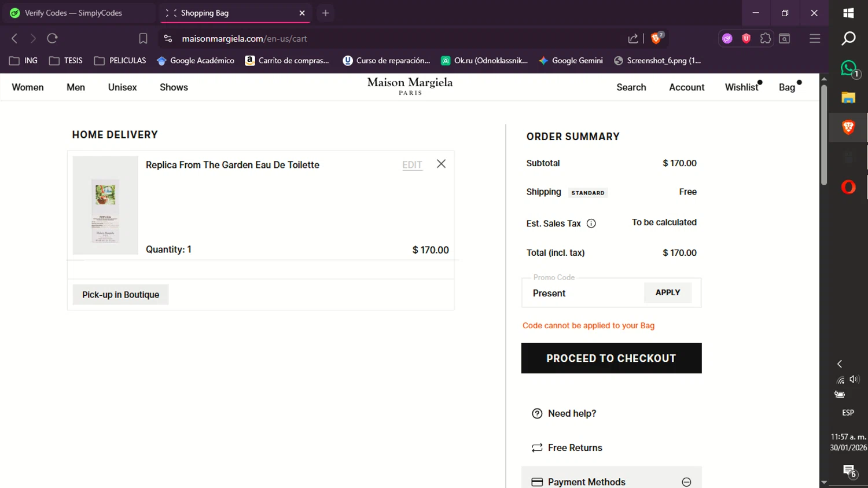Click the Payment Methods card icon
868x488 pixels.
pos(537,482)
